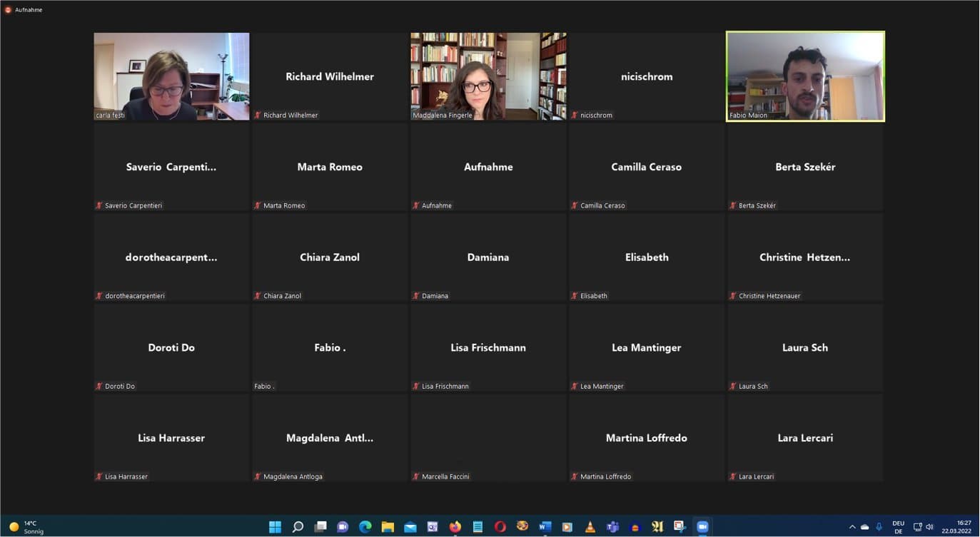The height and width of the screenshot is (537, 980).
Task: Open the weather widget showing 14°C
Action: click(25, 527)
